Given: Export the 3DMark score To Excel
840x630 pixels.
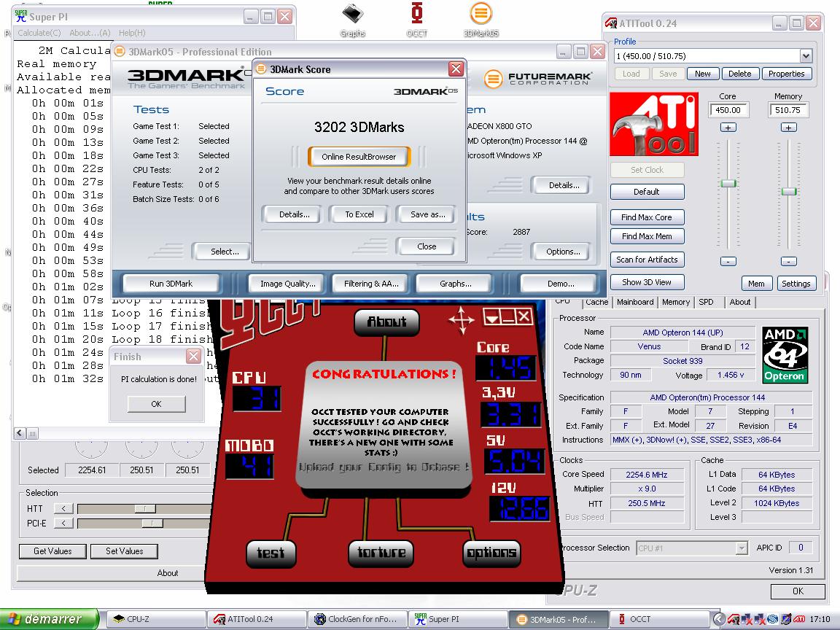Looking at the screenshot, I should (x=359, y=214).
